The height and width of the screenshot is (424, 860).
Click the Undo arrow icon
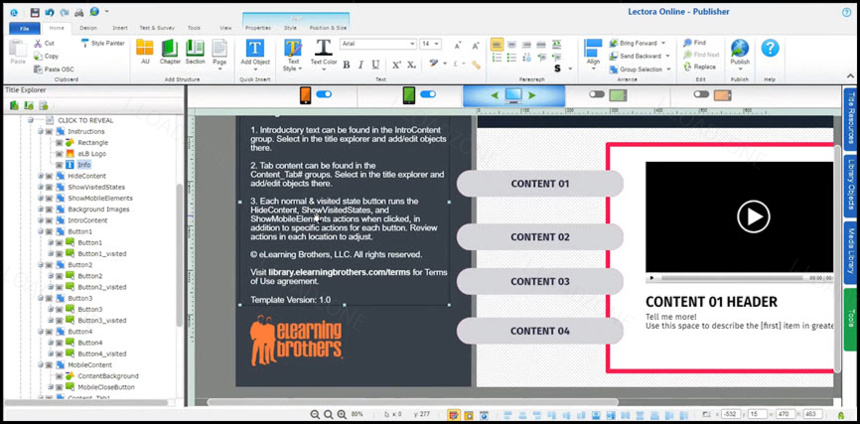49,12
